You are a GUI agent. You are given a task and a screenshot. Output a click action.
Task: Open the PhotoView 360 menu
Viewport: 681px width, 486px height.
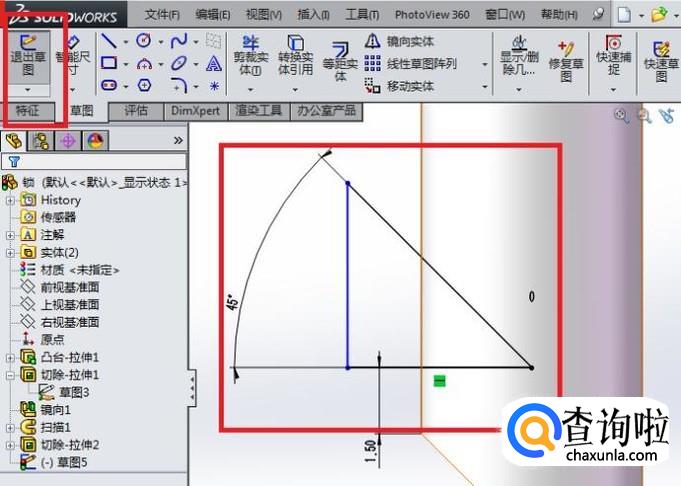[x=432, y=15]
